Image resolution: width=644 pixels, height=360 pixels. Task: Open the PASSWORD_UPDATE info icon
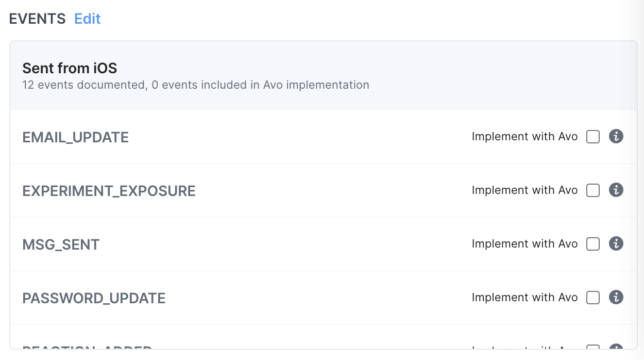[x=616, y=298]
